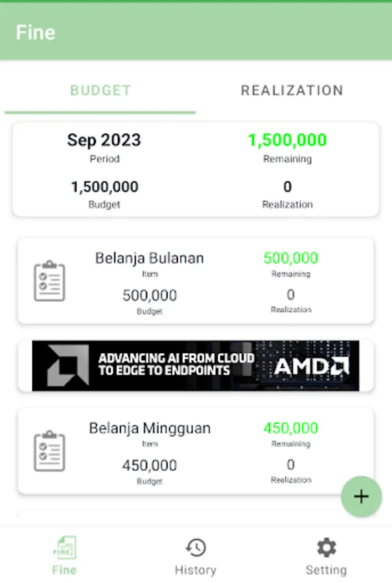Tap the 500,000 Budget amount of Belanja Bulanan
The width and height of the screenshot is (392, 583).
click(x=150, y=295)
